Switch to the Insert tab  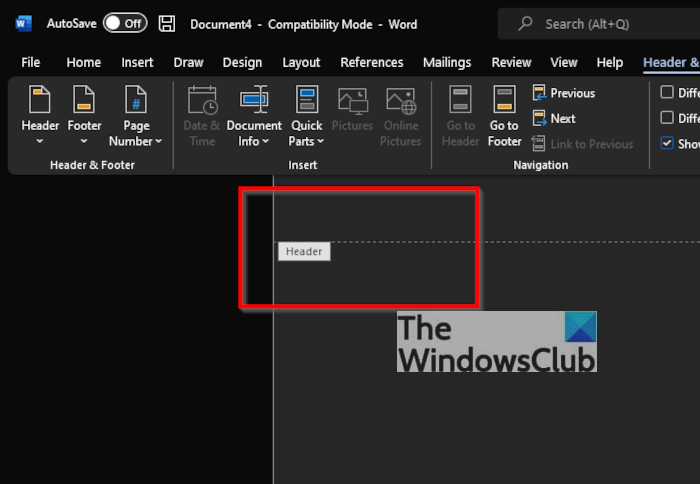click(137, 62)
